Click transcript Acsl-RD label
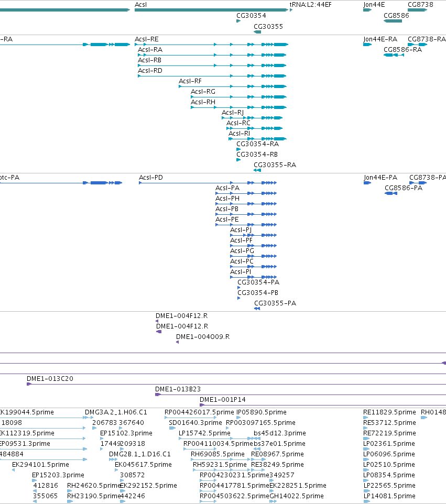446x504 pixels. click(x=150, y=70)
